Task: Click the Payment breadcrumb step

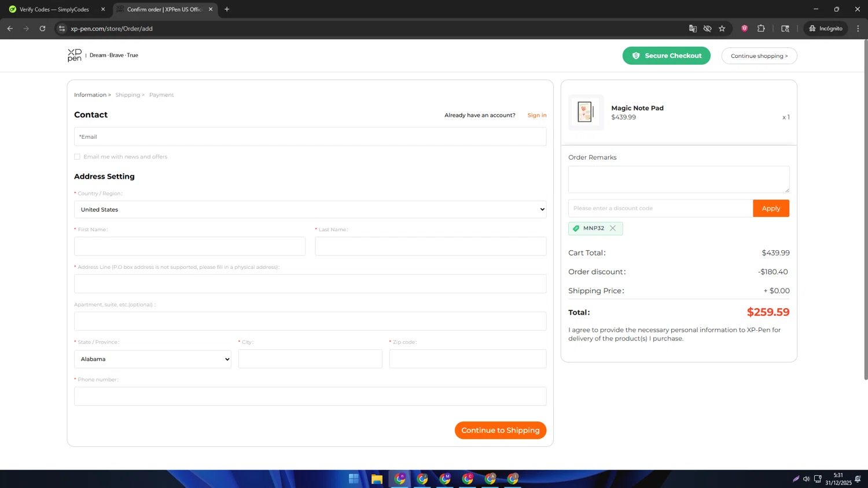Action: 161,95
